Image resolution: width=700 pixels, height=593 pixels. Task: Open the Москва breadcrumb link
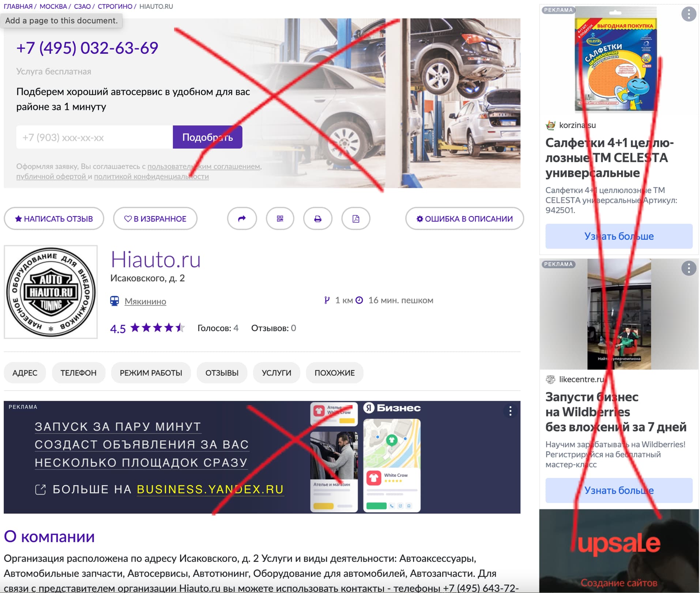[x=53, y=7]
